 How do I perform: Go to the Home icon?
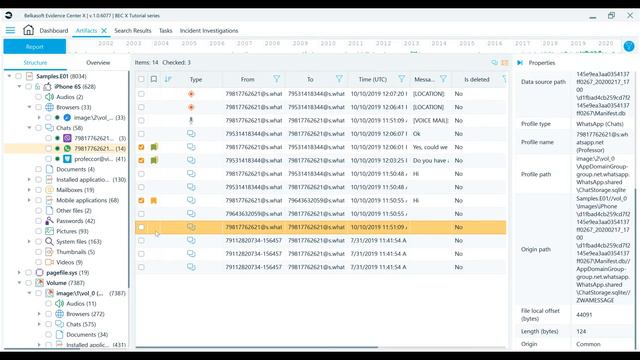28,30
